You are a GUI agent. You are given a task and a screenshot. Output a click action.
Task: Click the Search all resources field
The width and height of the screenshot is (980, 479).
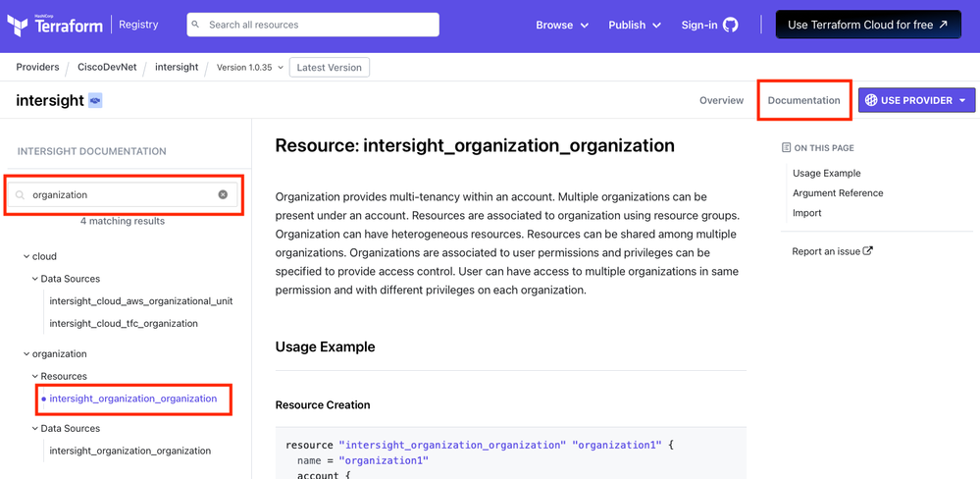313,25
